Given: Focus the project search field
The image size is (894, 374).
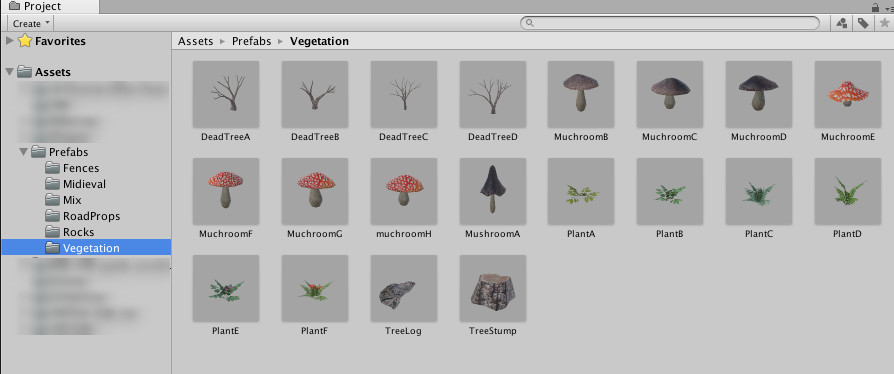Looking at the screenshot, I should pyautogui.click(x=670, y=23).
